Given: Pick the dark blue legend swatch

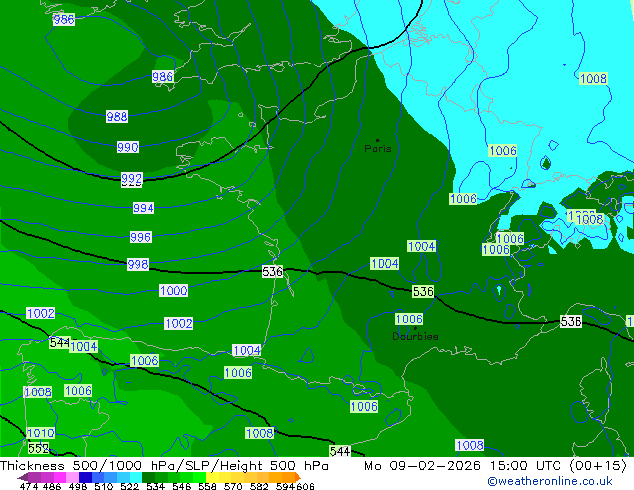Looking at the screenshot, I should pos(85,477).
